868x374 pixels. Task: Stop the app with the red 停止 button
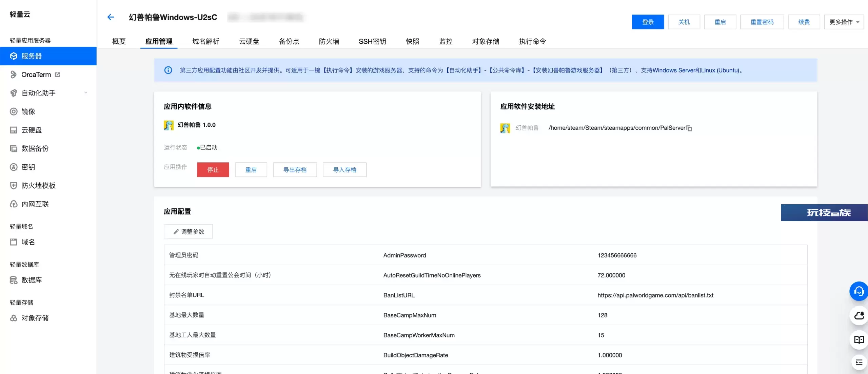(213, 170)
